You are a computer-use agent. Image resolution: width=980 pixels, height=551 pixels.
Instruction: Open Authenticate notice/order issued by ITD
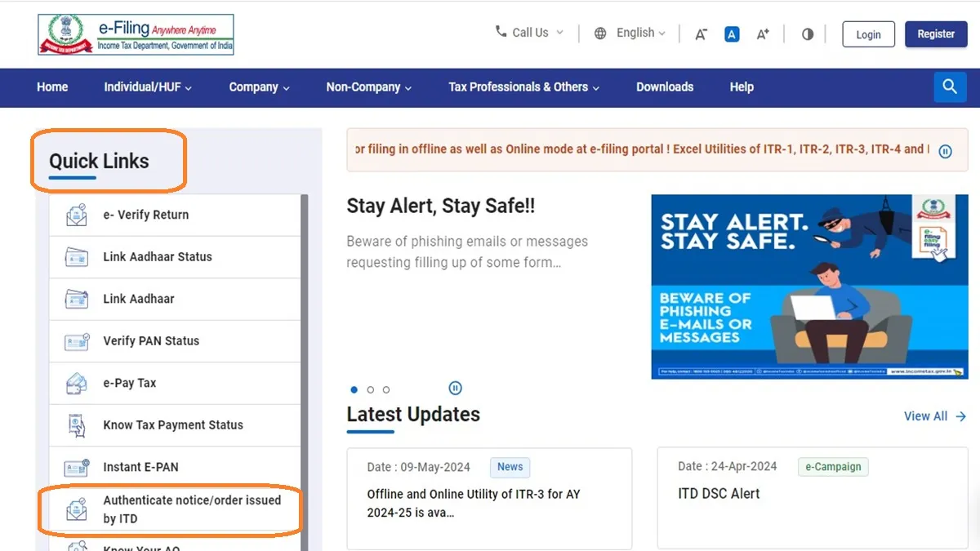coord(175,509)
